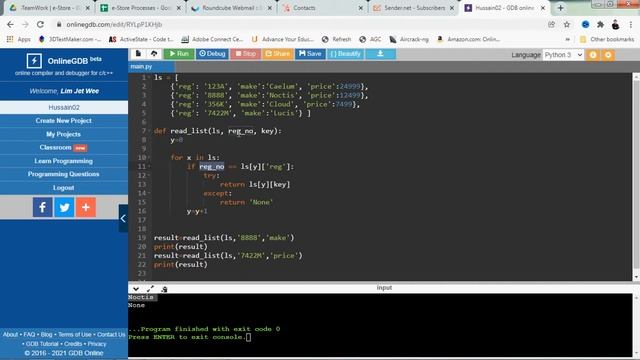
Task: Fold the for loop at line 10
Action: [149, 158]
